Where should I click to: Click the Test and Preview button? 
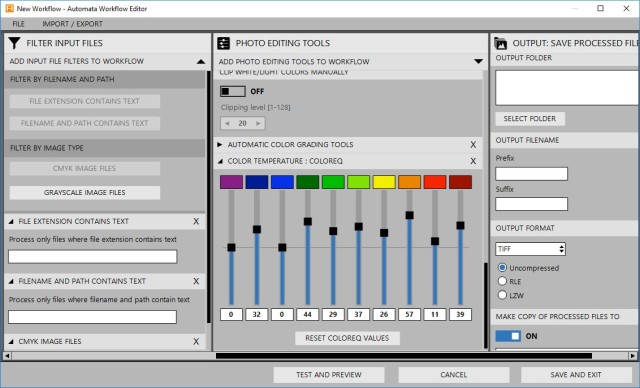[329, 375]
